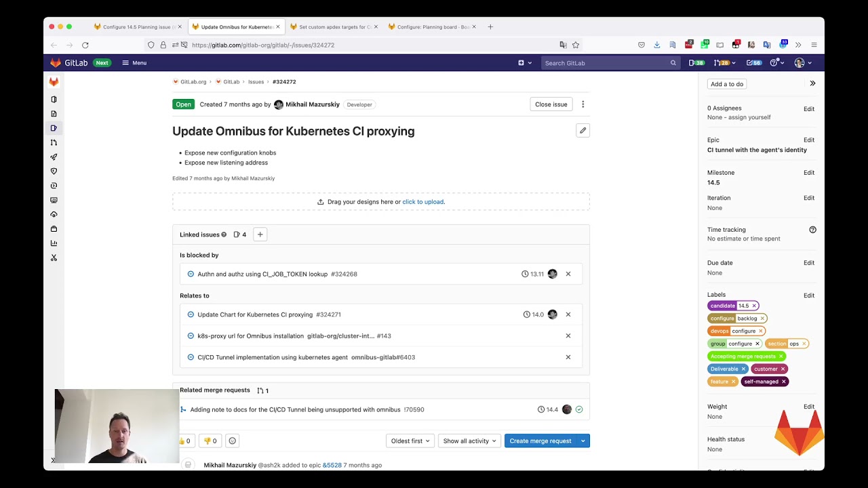Edit the Iteration field

click(809, 198)
